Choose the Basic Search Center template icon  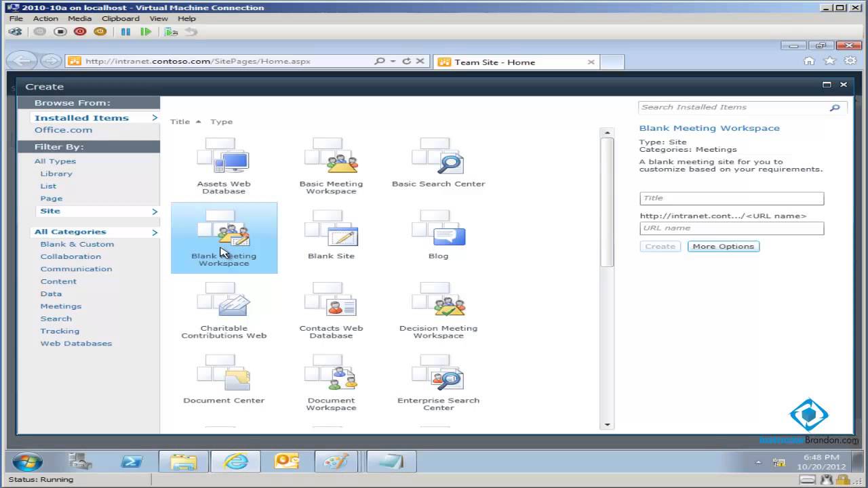438,155
